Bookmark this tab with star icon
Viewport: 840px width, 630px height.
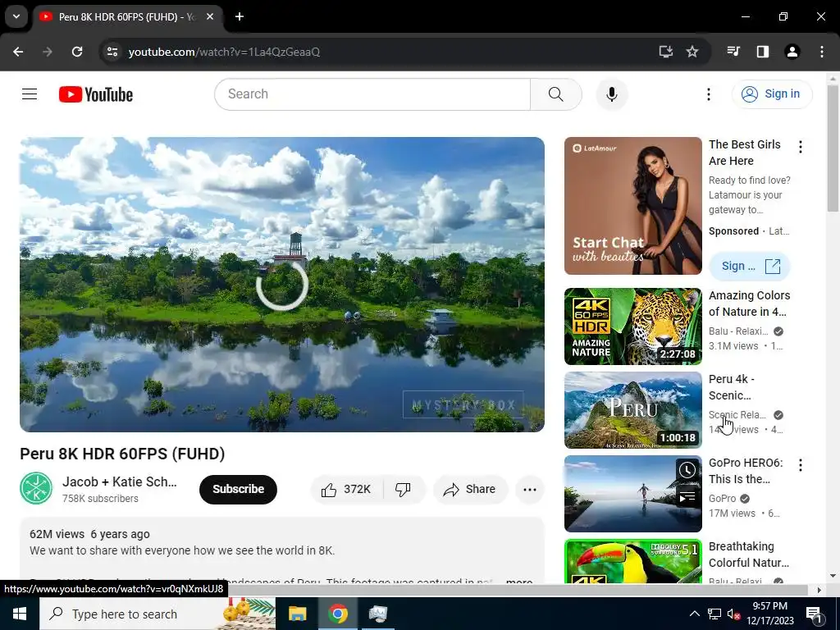click(x=692, y=52)
